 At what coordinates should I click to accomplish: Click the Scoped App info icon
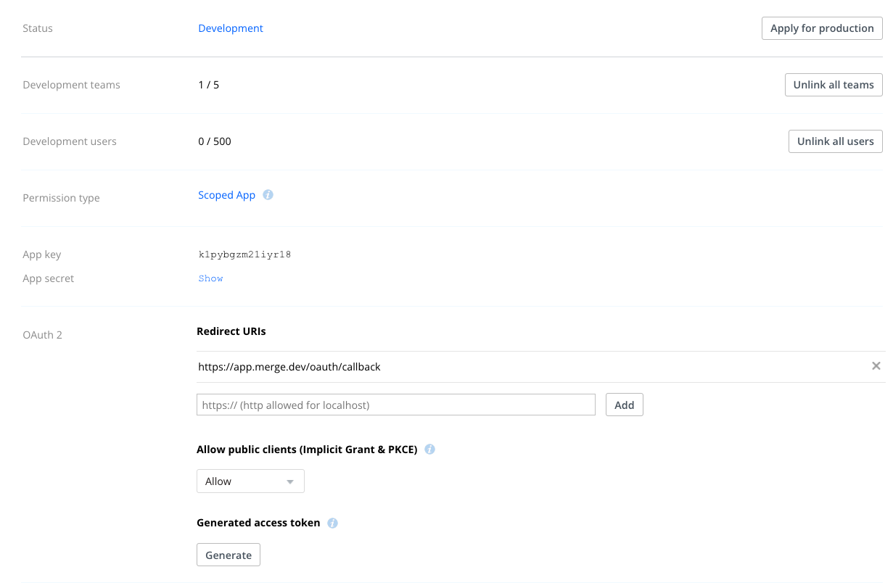[268, 195]
